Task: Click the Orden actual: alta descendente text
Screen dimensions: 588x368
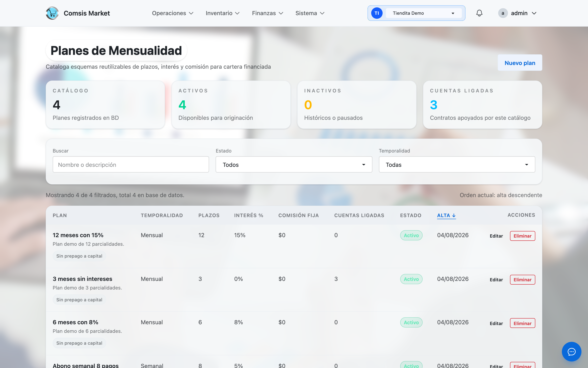Action: [501, 195]
